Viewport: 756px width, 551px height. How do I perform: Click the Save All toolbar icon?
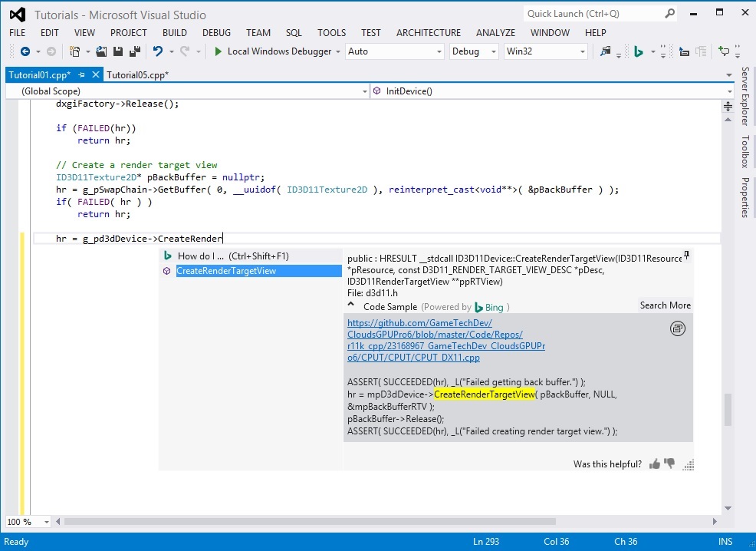point(133,51)
